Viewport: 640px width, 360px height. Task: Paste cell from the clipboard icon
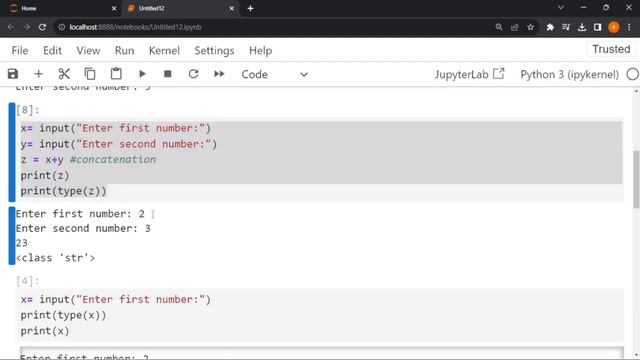pyautogui.click(x=116, y=74)
